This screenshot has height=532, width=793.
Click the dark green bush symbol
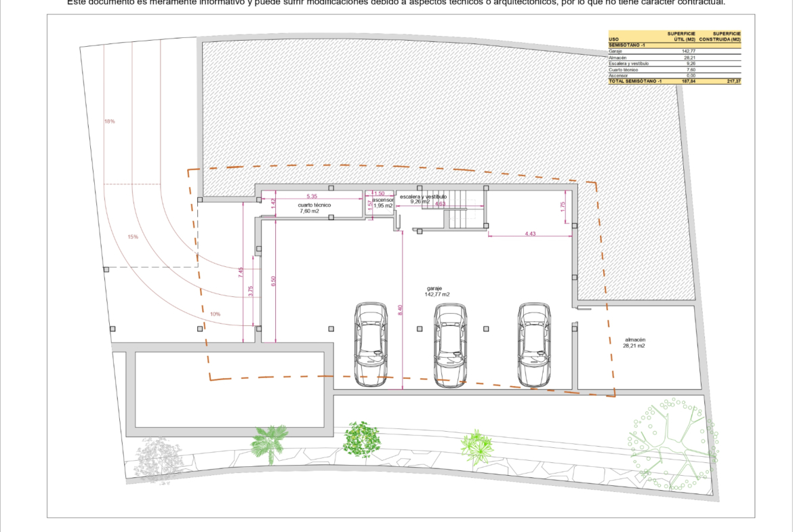pos(361,438)
